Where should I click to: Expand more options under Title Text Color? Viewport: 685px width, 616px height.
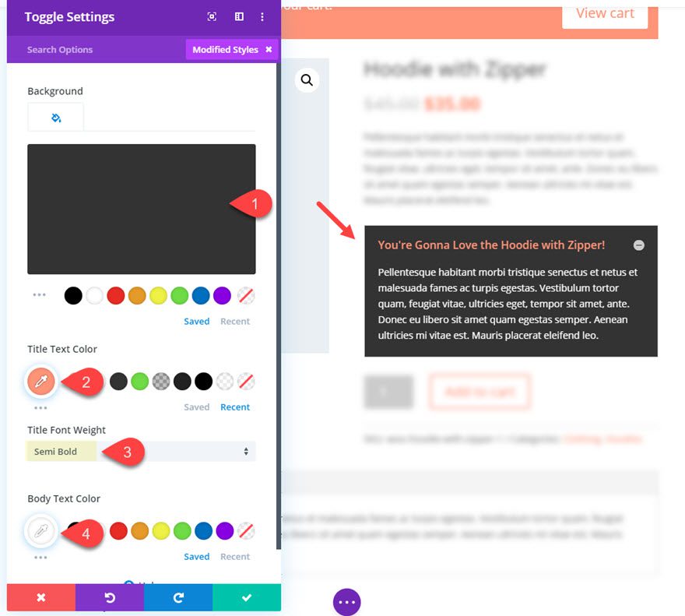point(40,407)
